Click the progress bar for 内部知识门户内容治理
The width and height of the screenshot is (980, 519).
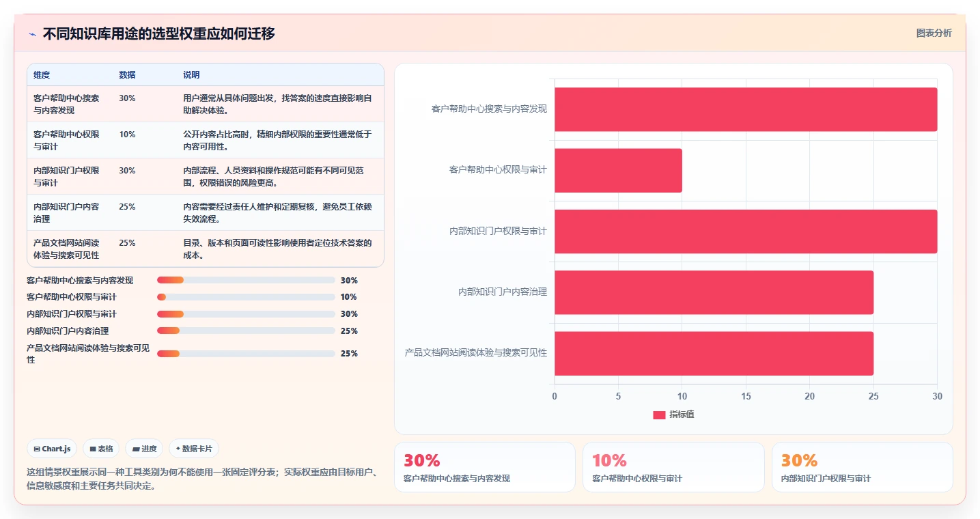coord(246,331)
